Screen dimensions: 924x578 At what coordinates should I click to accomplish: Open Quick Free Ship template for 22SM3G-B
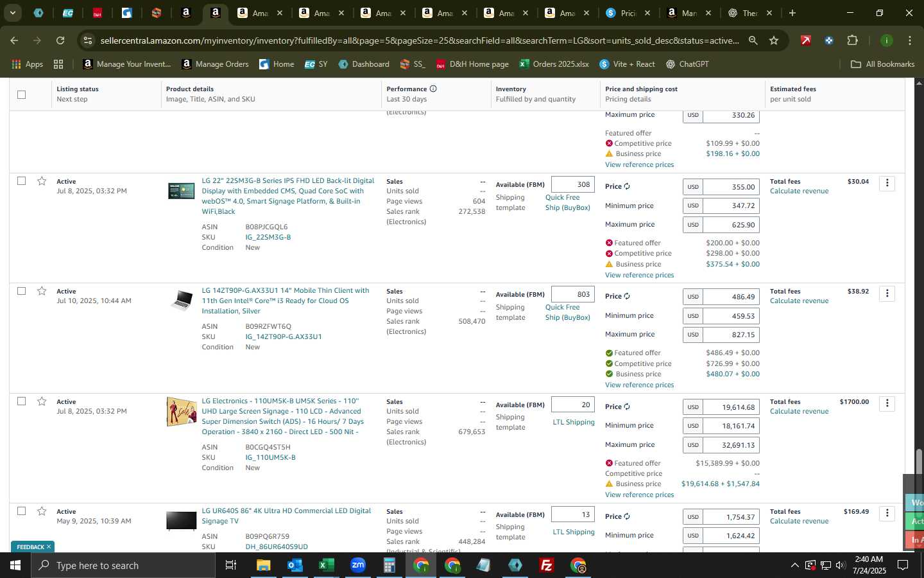click(x=567, y=202)
